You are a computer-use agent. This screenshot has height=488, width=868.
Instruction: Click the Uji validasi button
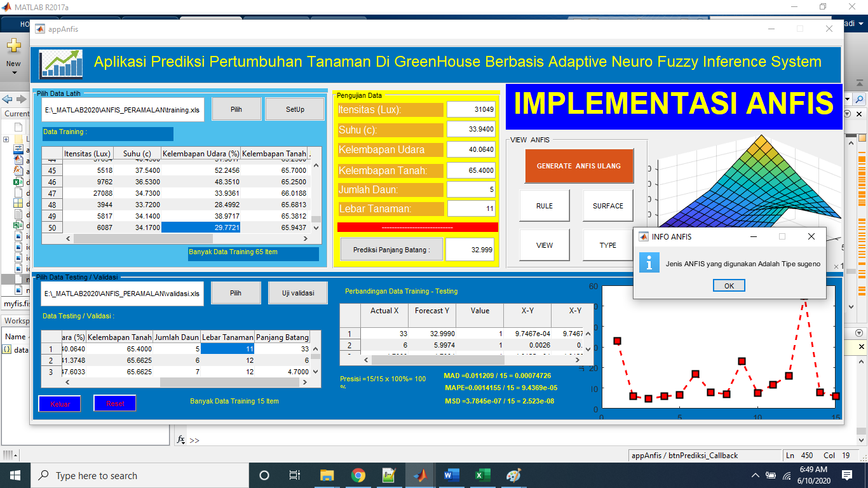pyautogui.click(x=299, y=292)
